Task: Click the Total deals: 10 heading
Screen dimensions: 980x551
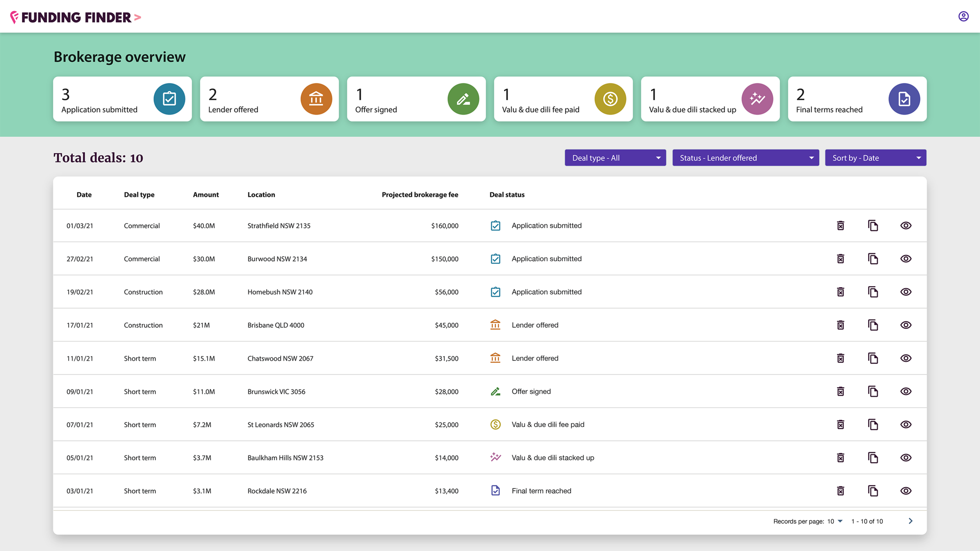Action: coord(98,158)
